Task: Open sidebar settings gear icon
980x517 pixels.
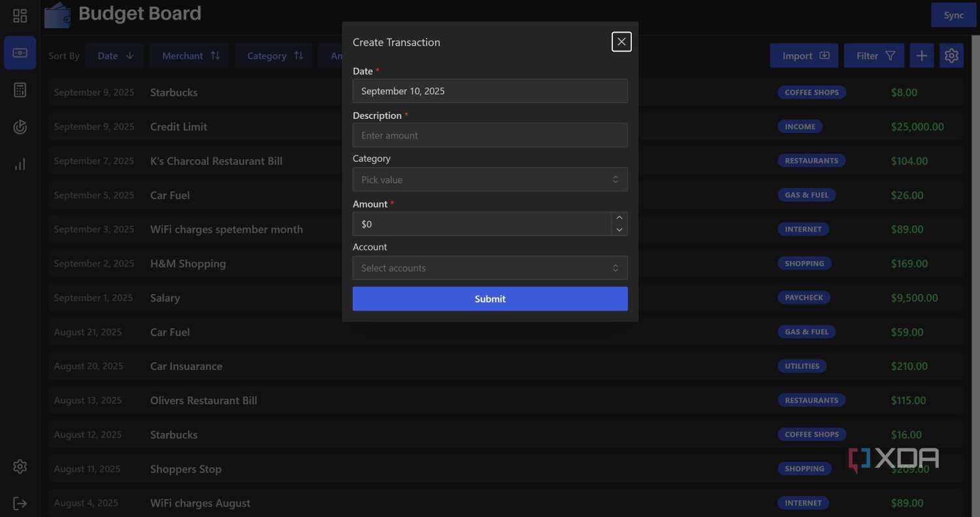Action: [x=20, y=467]
